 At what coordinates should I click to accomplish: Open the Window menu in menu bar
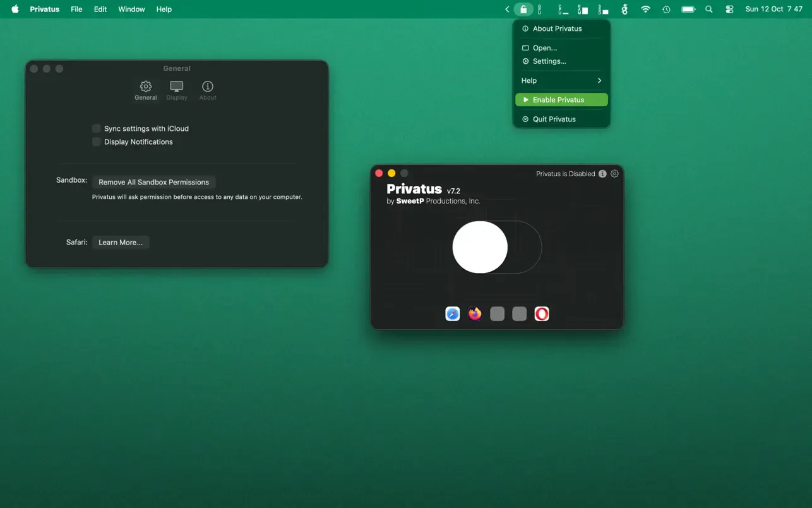pos(131,9)
